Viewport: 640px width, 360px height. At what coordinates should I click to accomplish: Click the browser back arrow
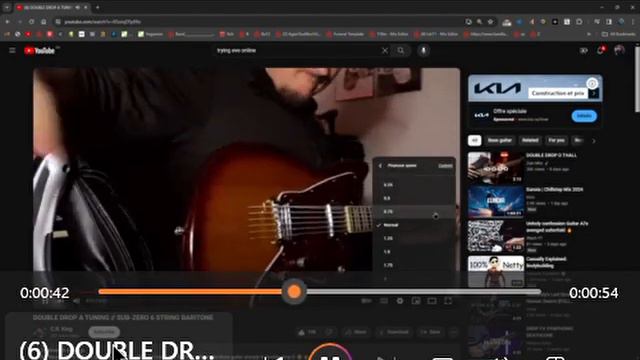[7, 22]
